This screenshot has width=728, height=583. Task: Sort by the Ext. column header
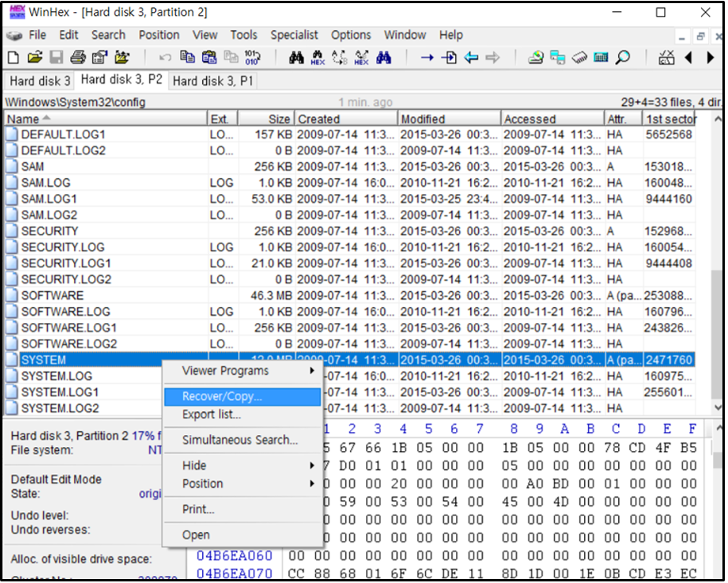[x=223, y=119]
